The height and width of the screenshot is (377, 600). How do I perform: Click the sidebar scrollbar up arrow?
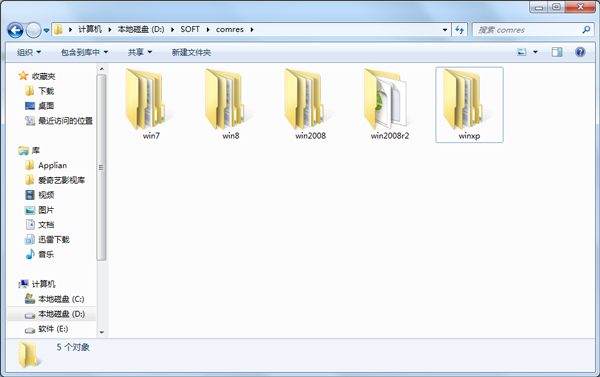pos(101,69)
